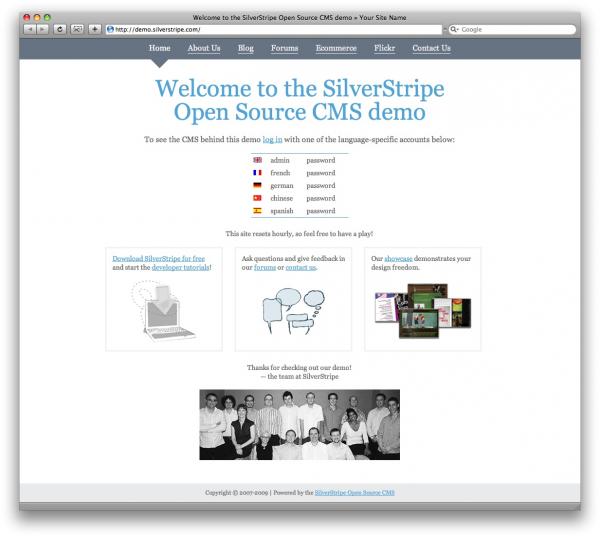Click the mail/share toolbar icon

pos(77,29)
